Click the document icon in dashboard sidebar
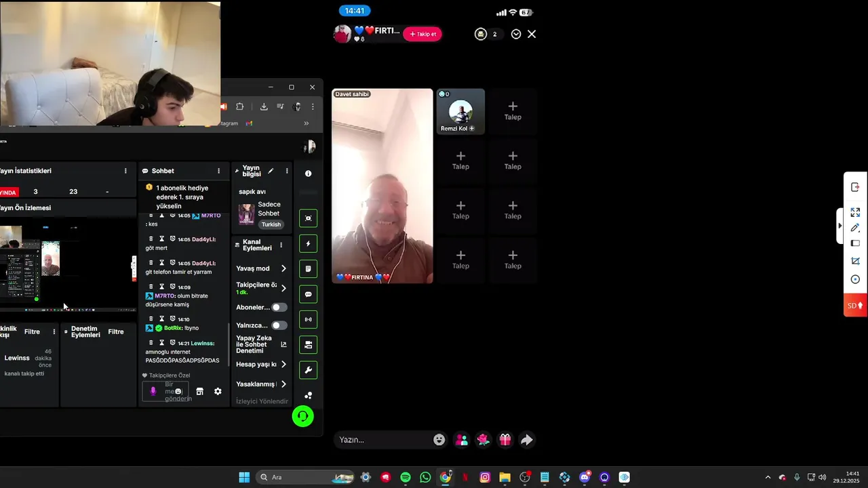Image resolution: width=868 pixels, height=488 pixels. pyautogui.click(x=308, y=269)
